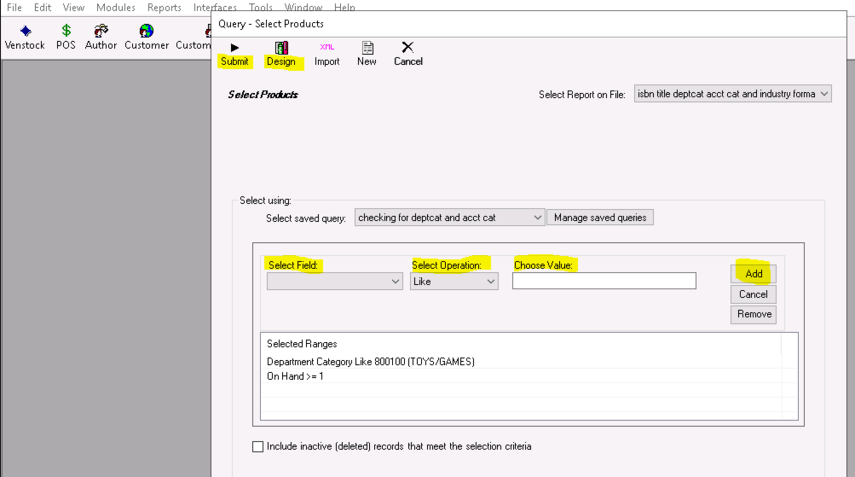This screenshot has width=855, height=477.
Task: Open the Edit menu
Action: click(x=43, y=8)
